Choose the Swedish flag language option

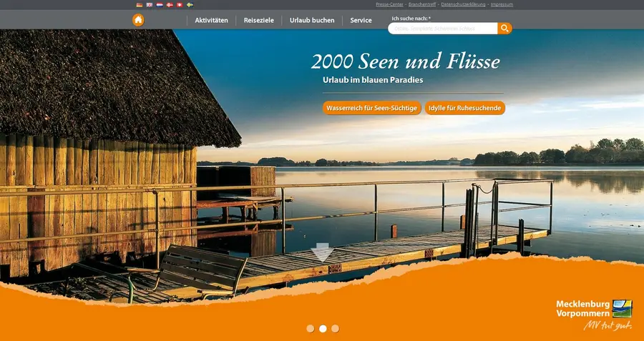[190, 4]
